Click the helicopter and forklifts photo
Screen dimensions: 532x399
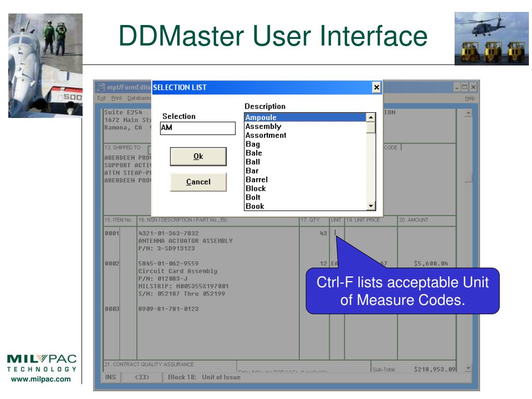[491, 38]
